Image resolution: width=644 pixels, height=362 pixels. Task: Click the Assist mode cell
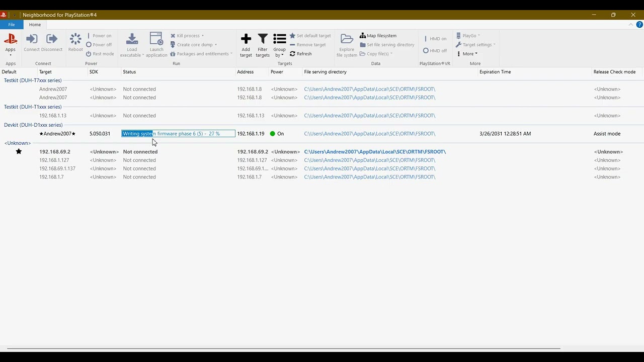tap(607, 134)
